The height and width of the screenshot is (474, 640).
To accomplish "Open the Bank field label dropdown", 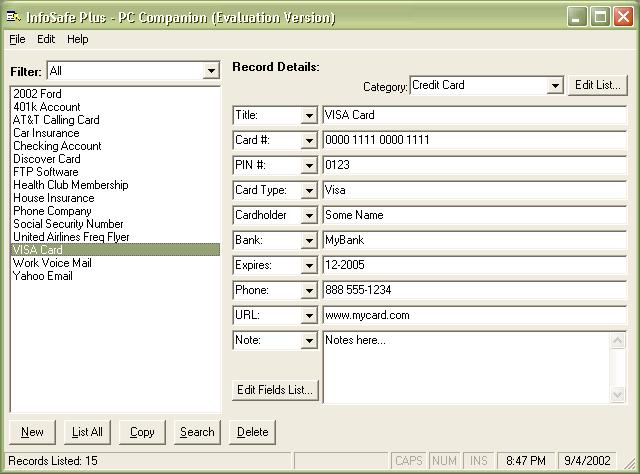I will [x=309, y=240].
